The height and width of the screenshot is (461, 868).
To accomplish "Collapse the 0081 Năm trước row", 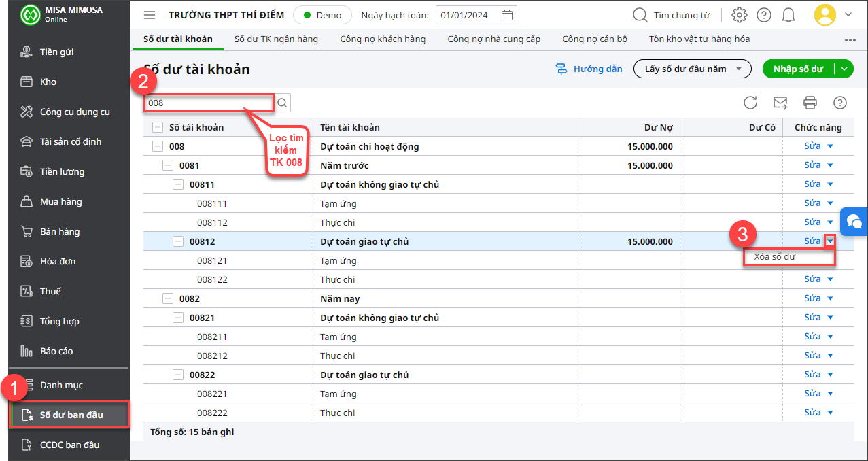I will coord(168,165).
